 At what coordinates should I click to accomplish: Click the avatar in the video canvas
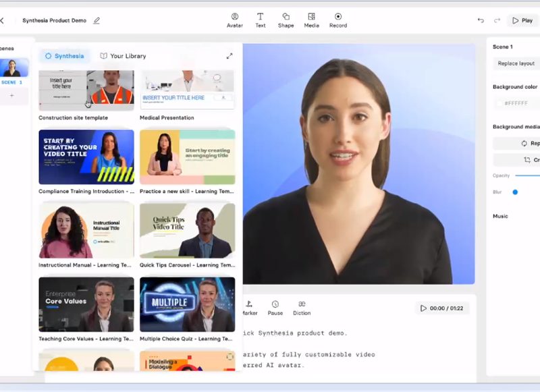[348, 172]
